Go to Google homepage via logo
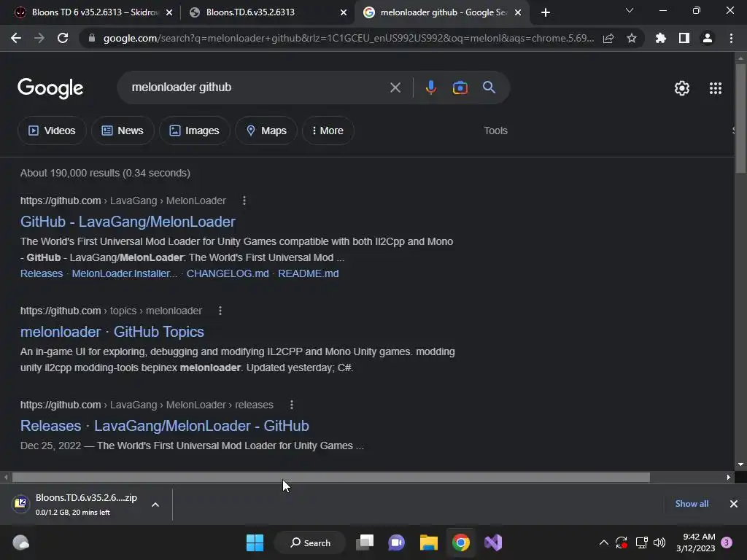Screen dimensions: 747x560 pyautogui.click(x=50, y=88)
